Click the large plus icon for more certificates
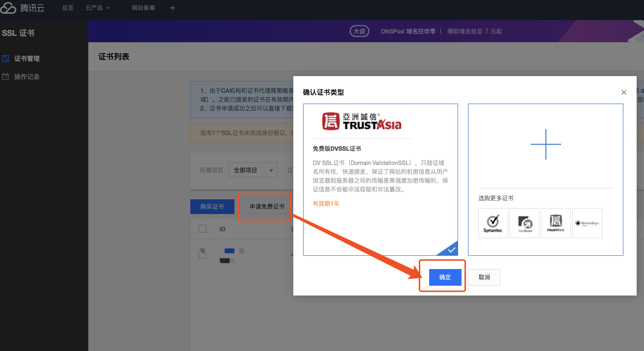Viewport: 644px width, 351px height. 545,144
